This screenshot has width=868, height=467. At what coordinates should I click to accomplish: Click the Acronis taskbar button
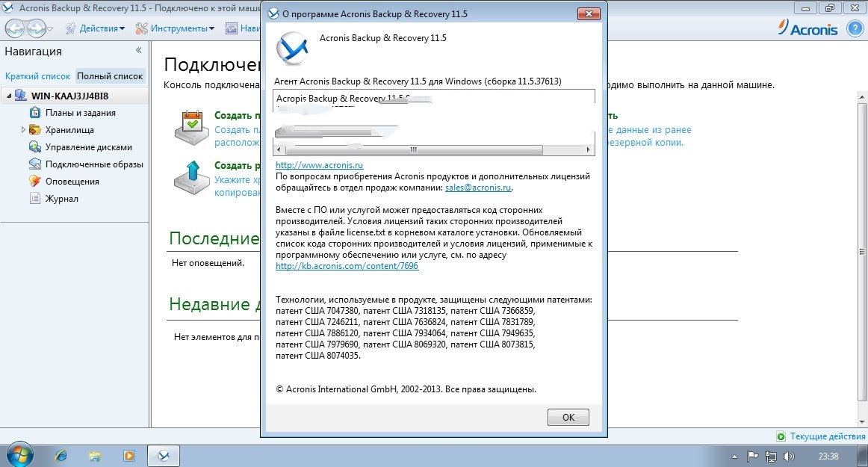[164, 456]
